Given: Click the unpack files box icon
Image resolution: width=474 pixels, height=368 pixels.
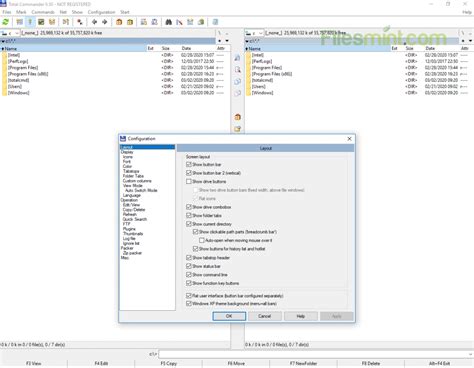Looking at the screenshot, I should click(130, 22).
